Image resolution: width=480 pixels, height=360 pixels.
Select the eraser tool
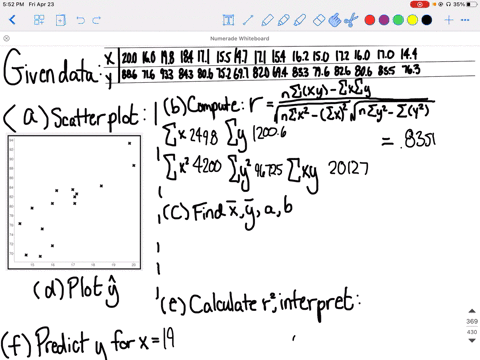pyautogui.click(x=319, y=20)
